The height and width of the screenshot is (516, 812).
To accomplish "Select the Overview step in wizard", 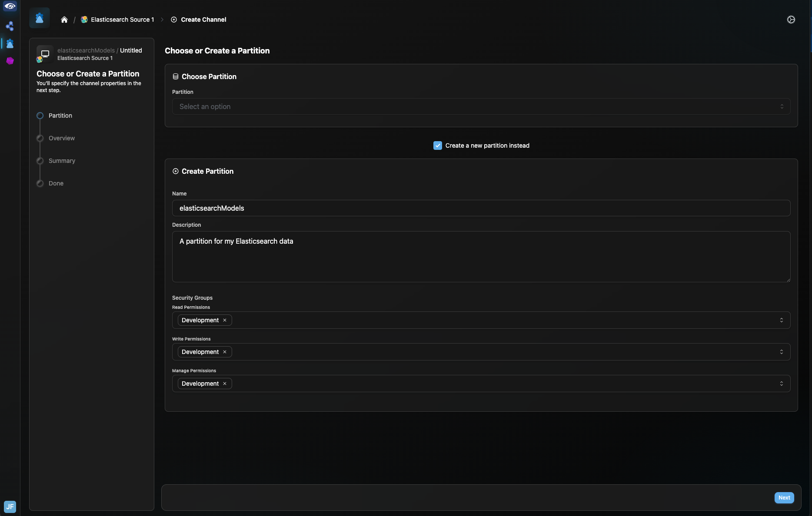I will (61, 138).
